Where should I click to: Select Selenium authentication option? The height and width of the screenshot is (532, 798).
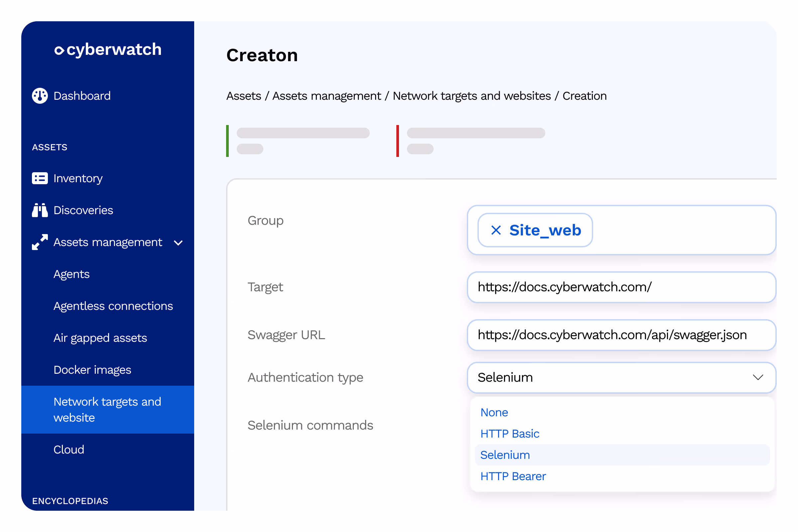(x=622, y=455)
